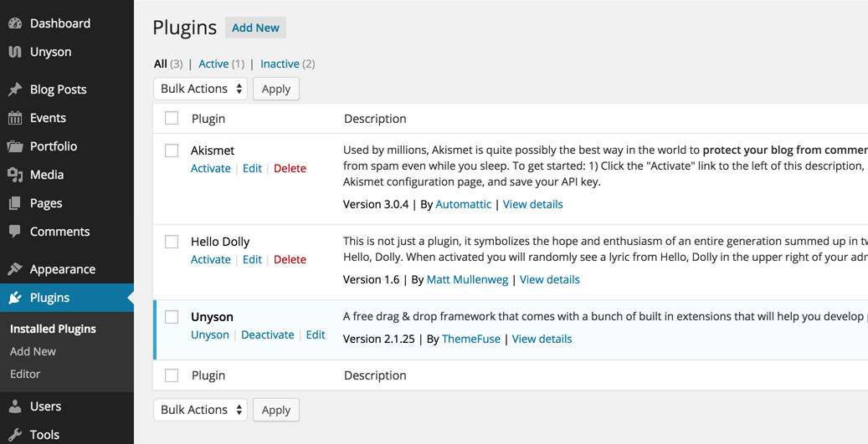Click the top Apply button

[276, 89]
